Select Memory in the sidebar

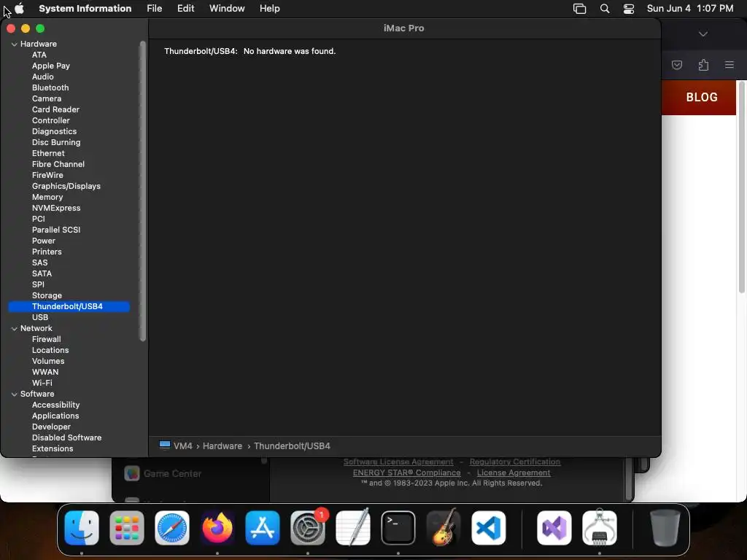click(47, 197)
